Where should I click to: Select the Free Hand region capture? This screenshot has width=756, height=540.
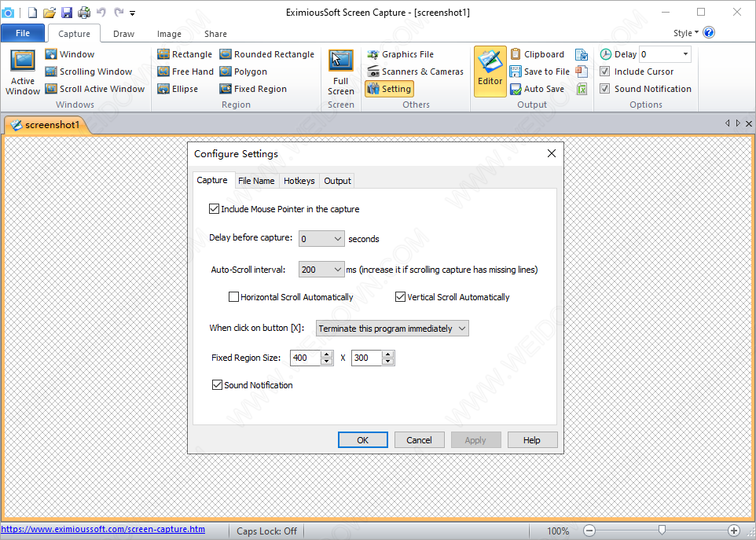[185, 72]
